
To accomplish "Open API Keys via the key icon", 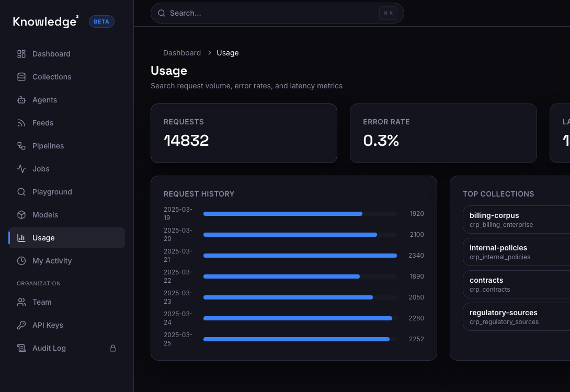I will pos(21,325).
